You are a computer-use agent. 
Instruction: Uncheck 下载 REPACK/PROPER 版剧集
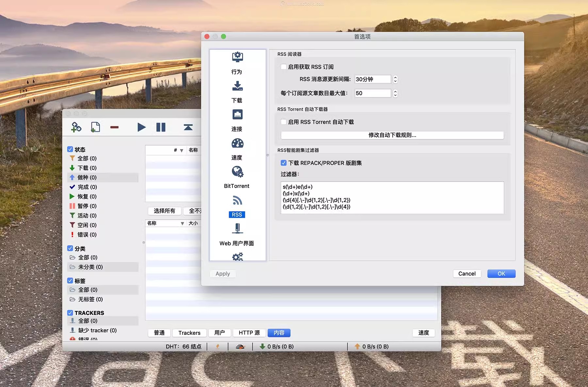click(283, 163)
